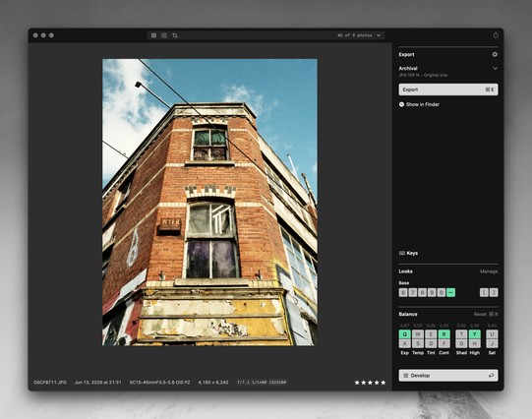Lower shadows with G key
The height and width of the screenshot is (419, 532).
(461, 343)
